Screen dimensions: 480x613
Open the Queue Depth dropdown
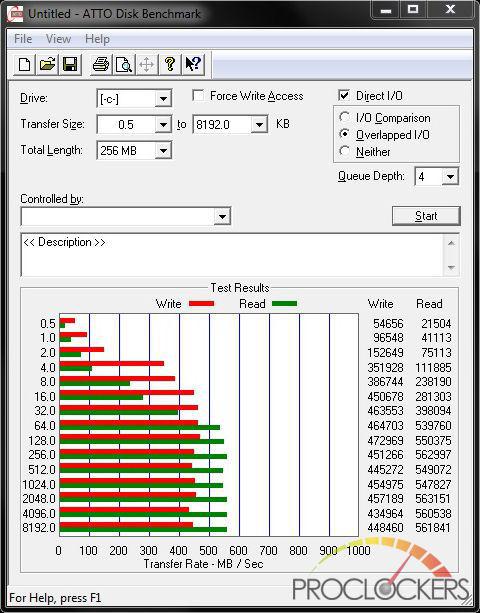[x=450, y=177]
